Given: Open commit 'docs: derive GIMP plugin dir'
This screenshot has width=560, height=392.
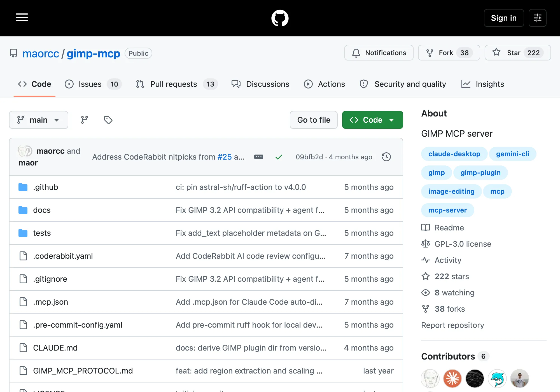Looking at the screenshot, I should coord(251,348).
